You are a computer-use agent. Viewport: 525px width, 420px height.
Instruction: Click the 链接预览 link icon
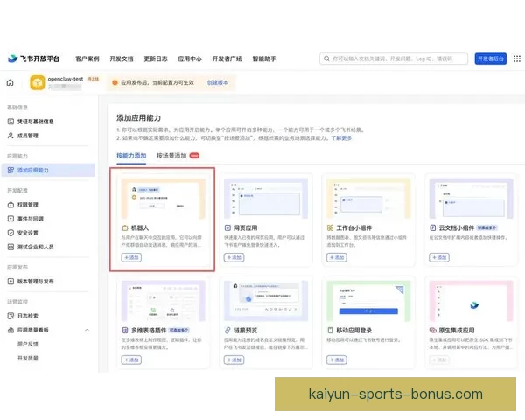pyautogui.click(x=227, y=330)
